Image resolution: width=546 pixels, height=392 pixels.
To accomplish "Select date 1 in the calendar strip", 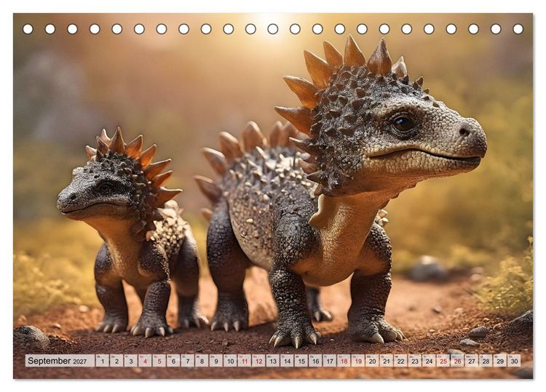I will click(103, 361).
